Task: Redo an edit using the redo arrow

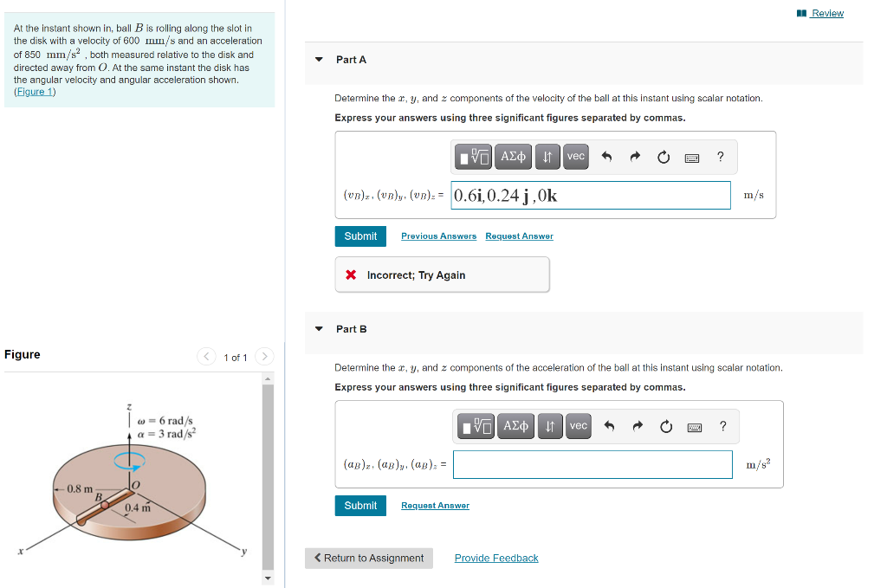Action: [x=637, y=157]
